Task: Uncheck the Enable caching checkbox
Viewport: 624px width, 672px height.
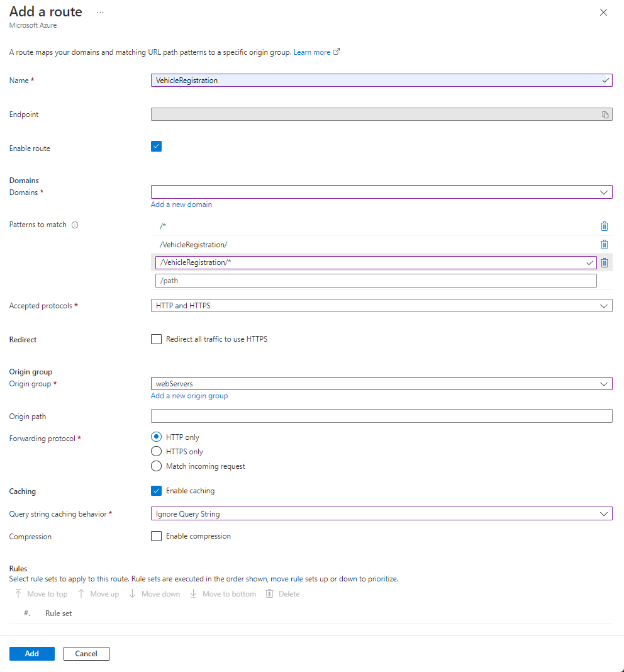Action: point(157,491)
